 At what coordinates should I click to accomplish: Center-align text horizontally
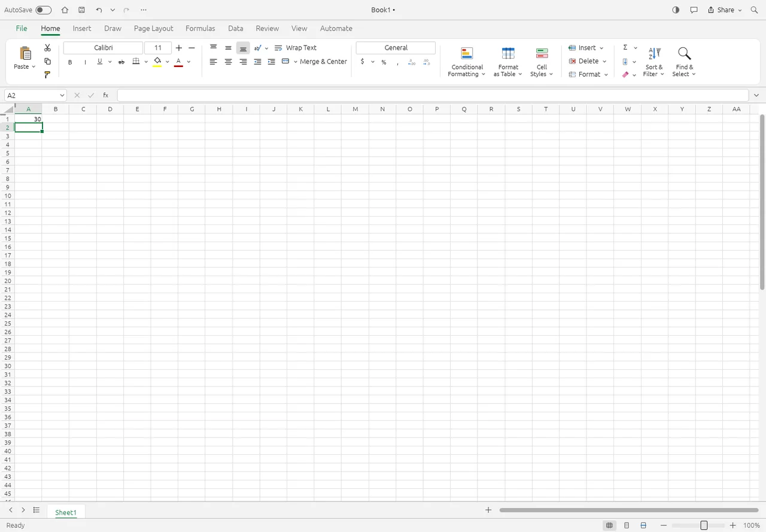point(228,62)
